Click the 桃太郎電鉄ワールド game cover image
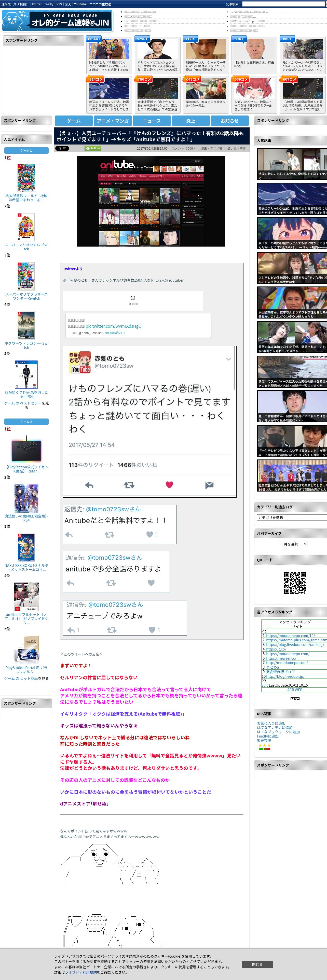 26,178
